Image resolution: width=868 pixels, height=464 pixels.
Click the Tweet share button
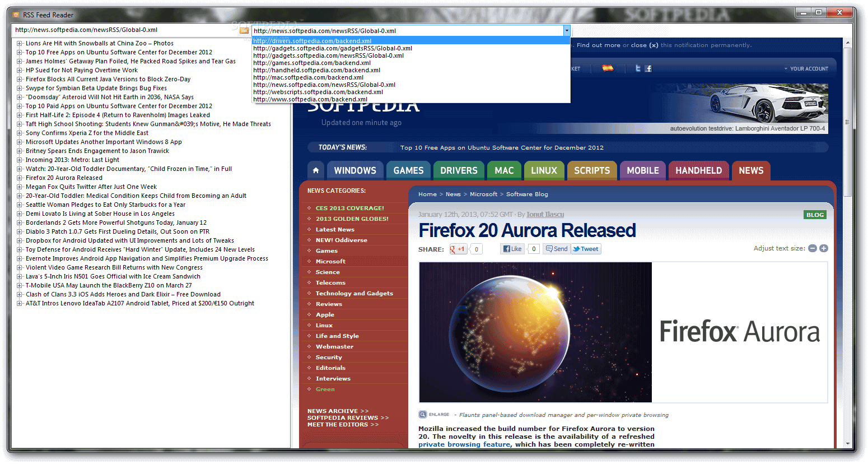click(586, 249)
